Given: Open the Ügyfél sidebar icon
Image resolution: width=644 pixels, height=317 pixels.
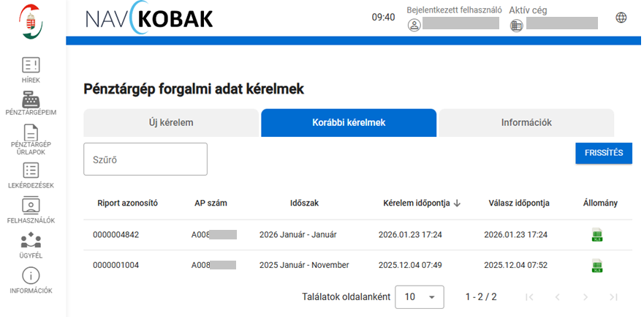Looking at the screenshot, I should point(31,240).
